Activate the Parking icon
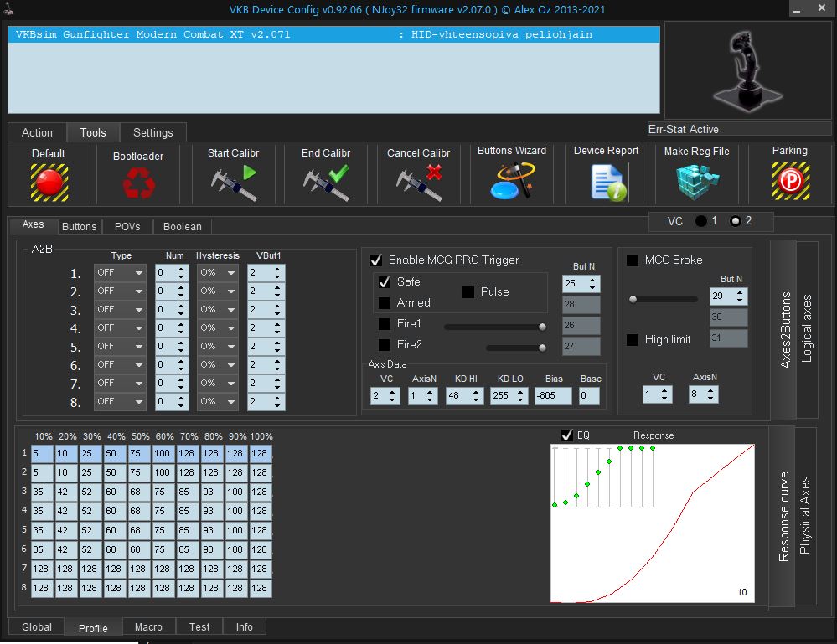The height and width of the screenshot is (644, 837). 789,181
